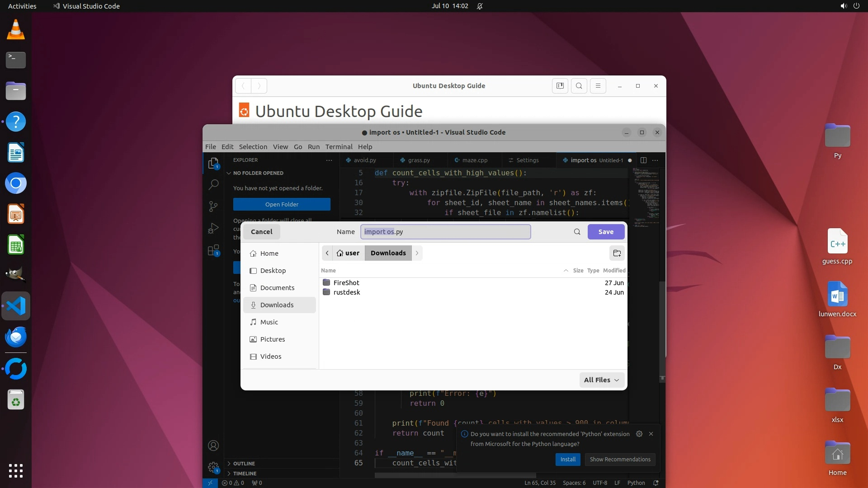The width and height of the screenshot is (868, 488).
Task: Click Install for Python extension
Action: 567,459
